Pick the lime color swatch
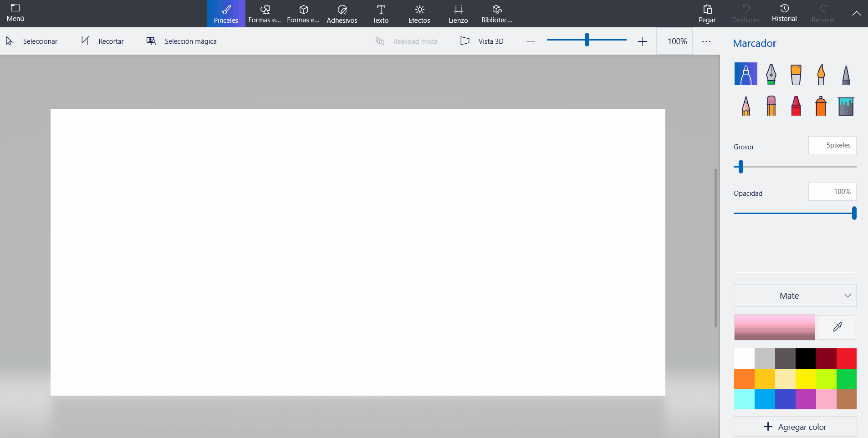The width and height of the screenshot is (868, 438). (x=826, y=379)
